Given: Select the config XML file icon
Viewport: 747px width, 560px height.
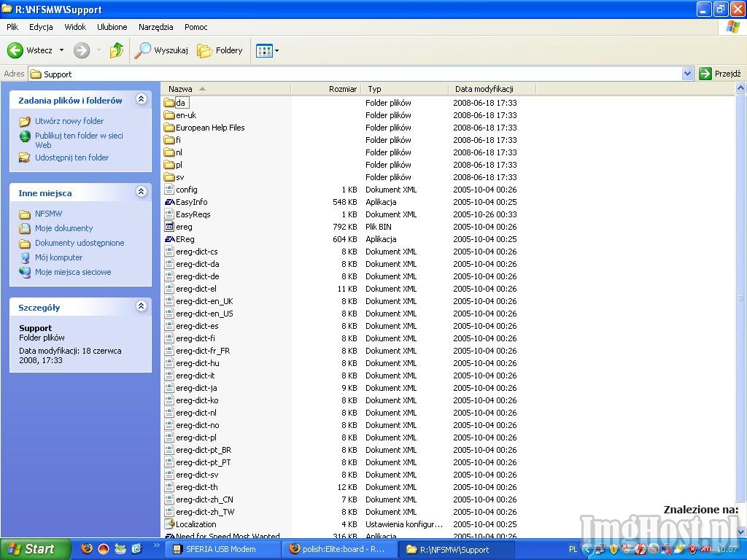Looking at the screenshot, I should [x=169, y=189].
